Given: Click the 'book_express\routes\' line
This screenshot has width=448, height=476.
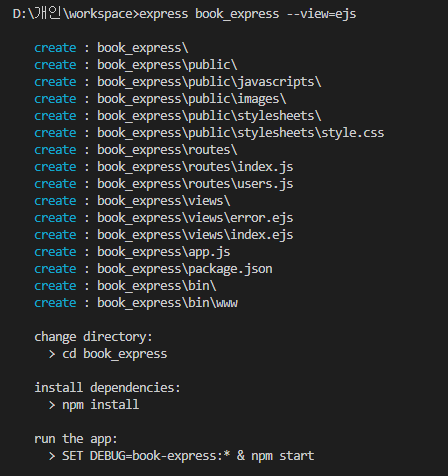Looking at the screenshot, I should (136, 150).
